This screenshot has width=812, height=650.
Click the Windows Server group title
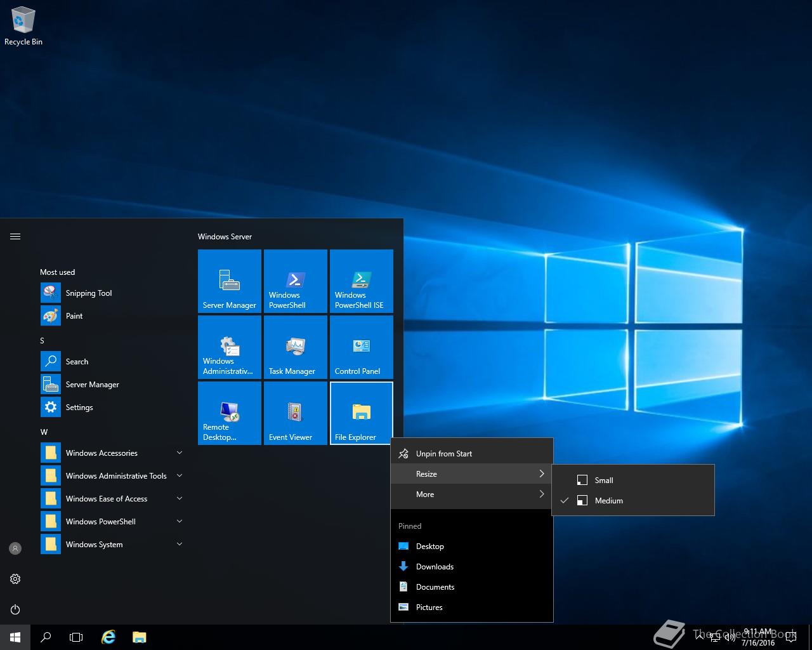(225, 237)
